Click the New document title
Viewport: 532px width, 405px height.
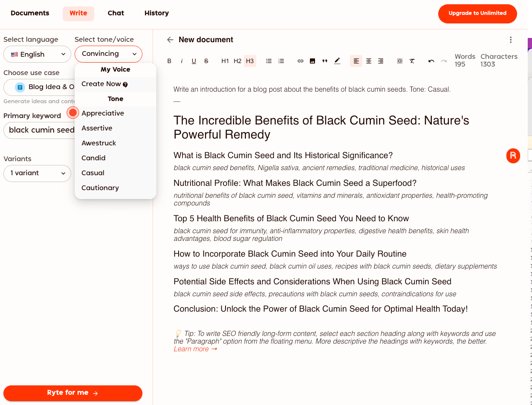[206, 40]
